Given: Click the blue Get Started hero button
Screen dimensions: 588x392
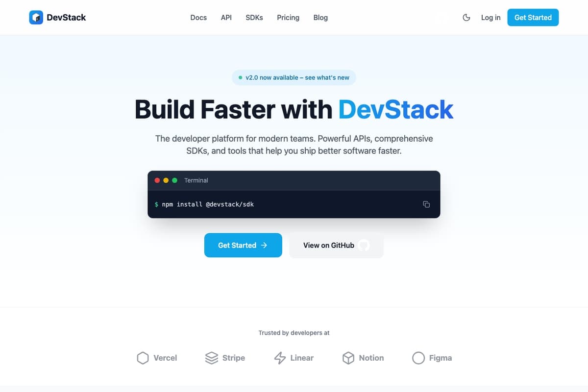Looking at the screenshot, I should (243, 245).
